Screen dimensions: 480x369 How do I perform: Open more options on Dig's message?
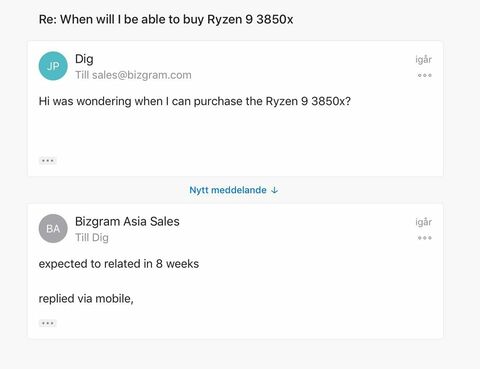click(x=424, y=75)
